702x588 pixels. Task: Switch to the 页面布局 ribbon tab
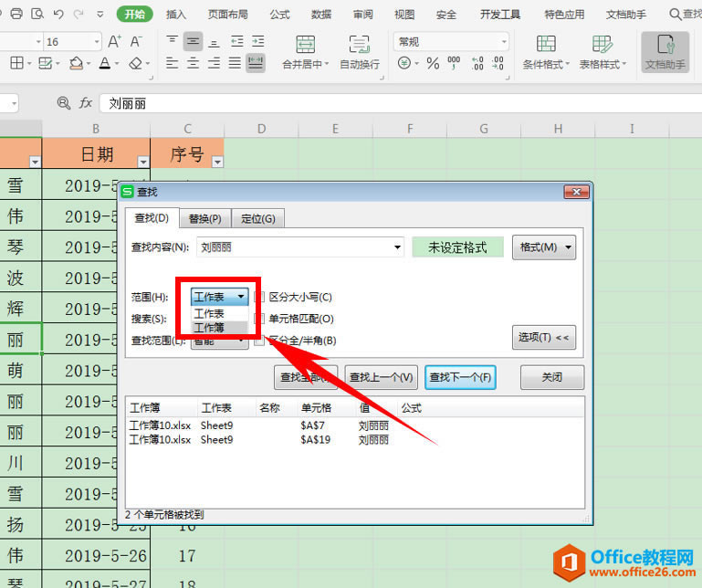coord(228,15)
